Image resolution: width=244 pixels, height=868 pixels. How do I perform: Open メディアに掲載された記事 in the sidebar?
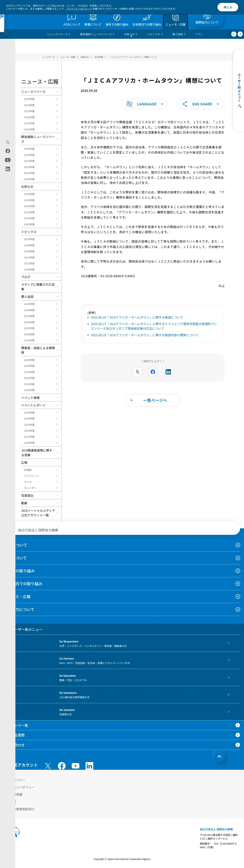point(41,287)
